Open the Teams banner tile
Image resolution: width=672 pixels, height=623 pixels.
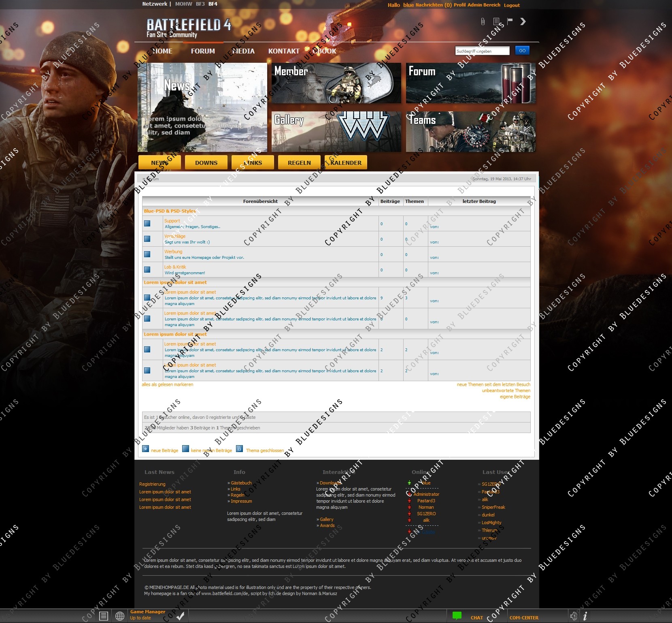471,132
